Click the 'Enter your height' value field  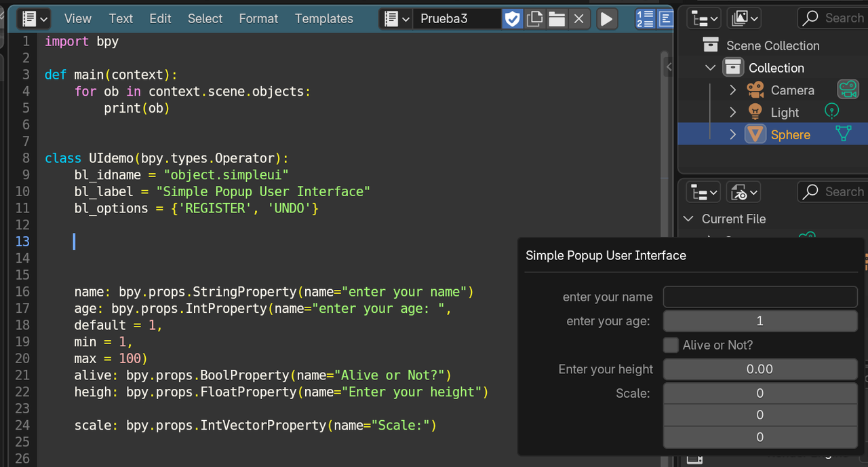click(x=760, y=369)
